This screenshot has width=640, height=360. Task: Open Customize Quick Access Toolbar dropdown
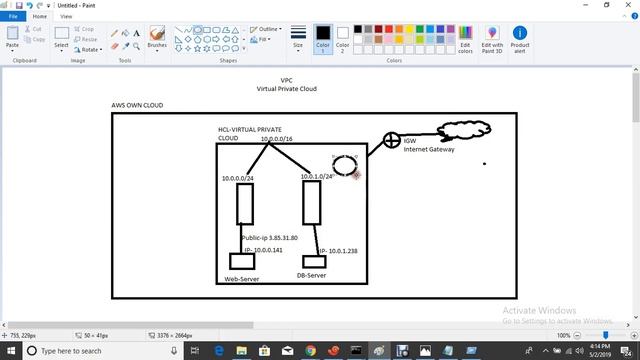tap(48, 6)
